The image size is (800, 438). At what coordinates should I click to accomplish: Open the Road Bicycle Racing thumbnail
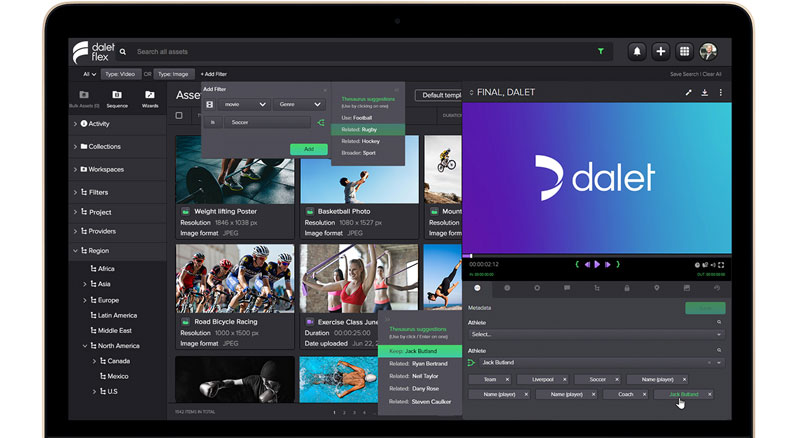[235, 279]
